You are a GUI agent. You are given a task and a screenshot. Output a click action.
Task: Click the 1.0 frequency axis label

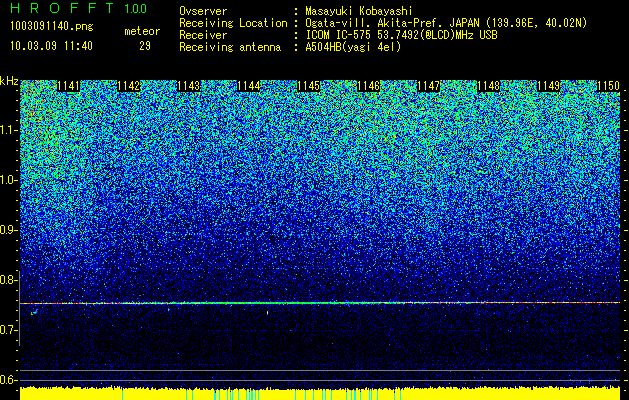pyautogui.click(x=8, y=180)
